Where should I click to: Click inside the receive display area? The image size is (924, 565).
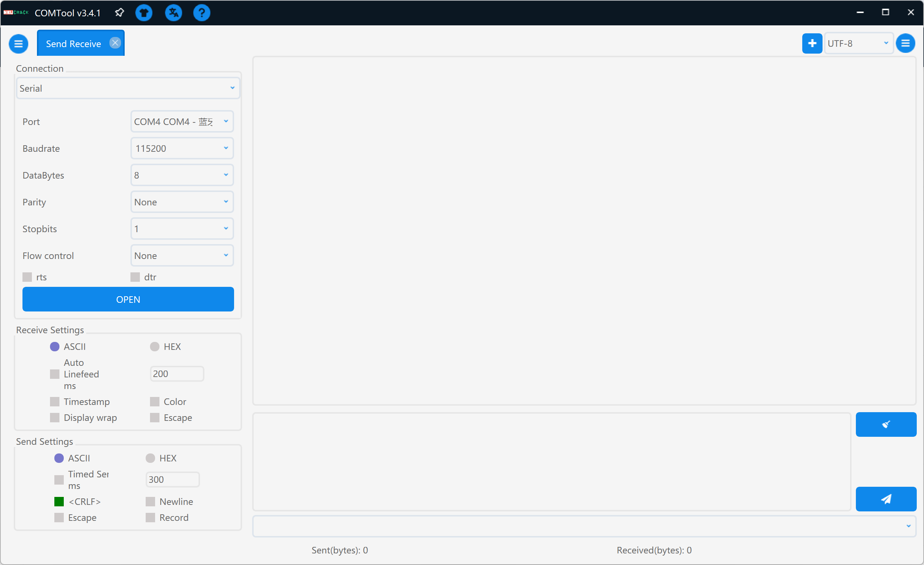coord(584,231)
